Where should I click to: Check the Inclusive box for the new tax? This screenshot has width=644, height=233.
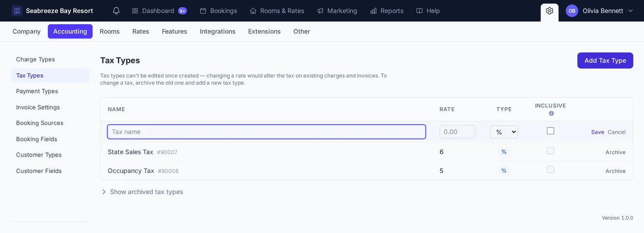click(x=551, y=131)
